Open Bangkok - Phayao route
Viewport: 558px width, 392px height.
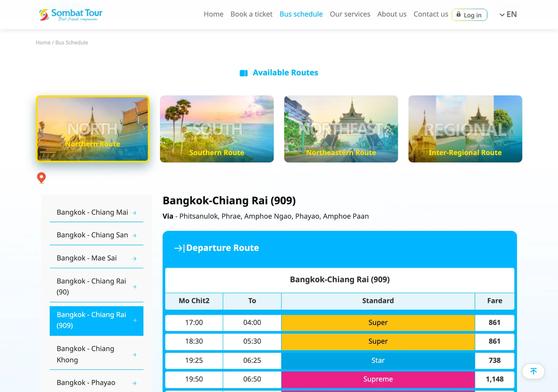coord(97,383)
